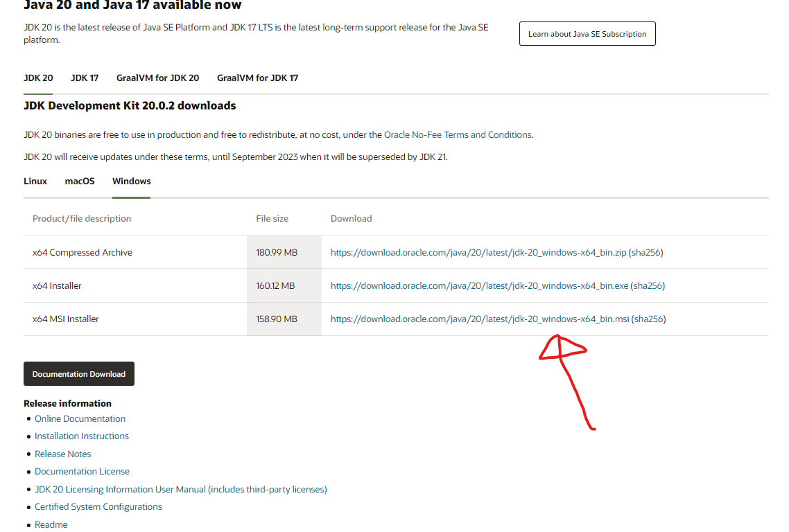Viewport: 789px width, 532px height.
Task: Open the Readme link
Action: 51,524
